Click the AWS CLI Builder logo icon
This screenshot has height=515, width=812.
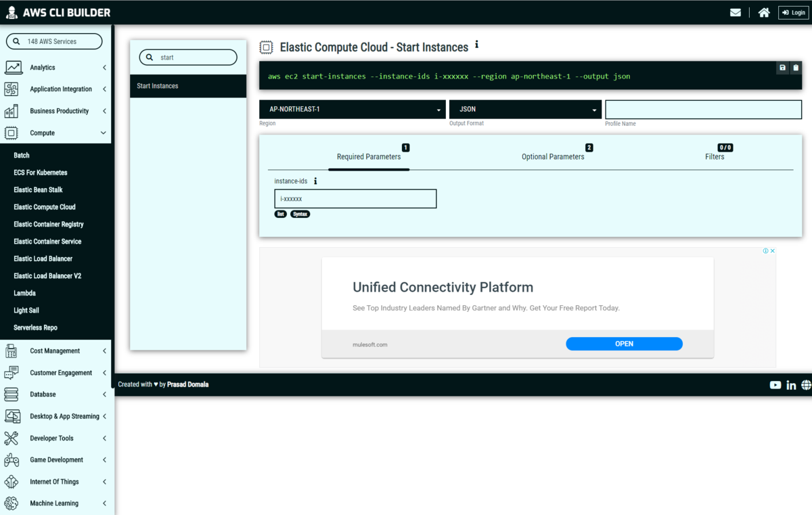pos(12,12)
